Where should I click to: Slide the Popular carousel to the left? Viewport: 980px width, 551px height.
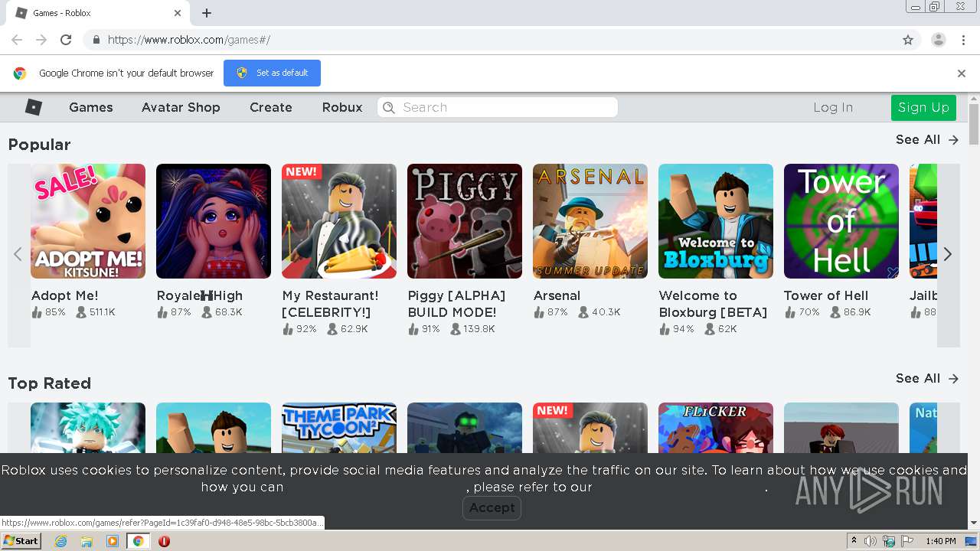(x=18, y=254)
